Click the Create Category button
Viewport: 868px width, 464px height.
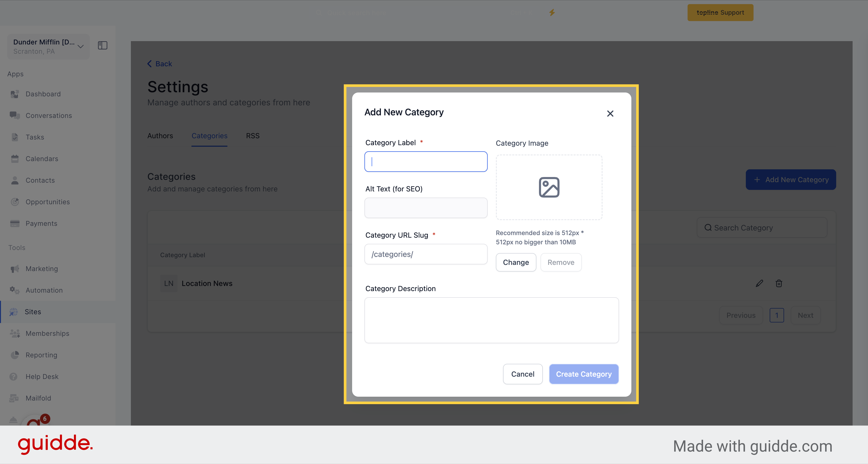(583, 374)
